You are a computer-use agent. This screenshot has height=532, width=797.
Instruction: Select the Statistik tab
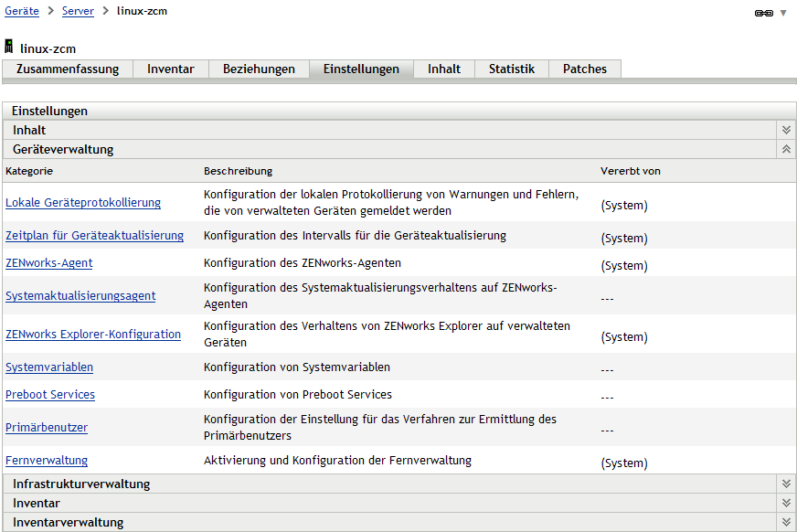coord(511,69)
